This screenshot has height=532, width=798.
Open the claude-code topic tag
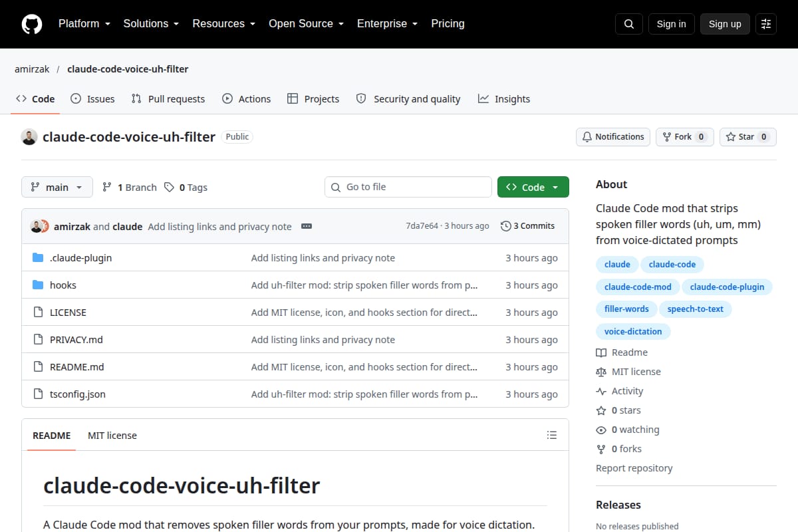tap(672, 265)
